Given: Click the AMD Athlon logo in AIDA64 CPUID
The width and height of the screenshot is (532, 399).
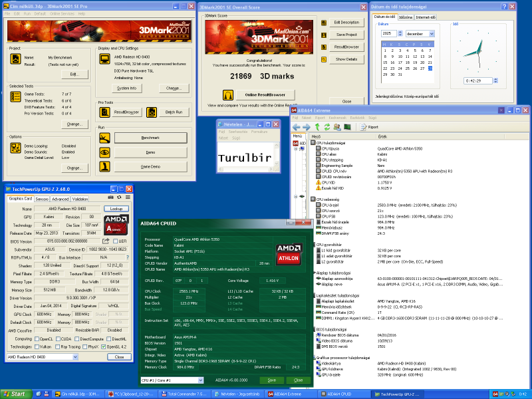Looking at the screenshot, I should tap(289, 254).
